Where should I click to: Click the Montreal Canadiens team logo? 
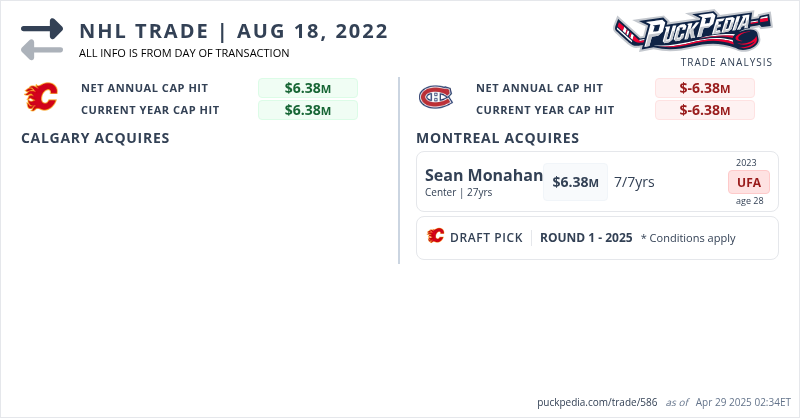pos(435,98)
